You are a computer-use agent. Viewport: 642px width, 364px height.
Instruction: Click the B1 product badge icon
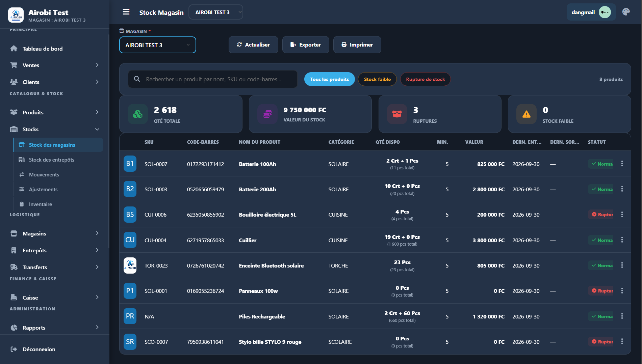[130, 164]
